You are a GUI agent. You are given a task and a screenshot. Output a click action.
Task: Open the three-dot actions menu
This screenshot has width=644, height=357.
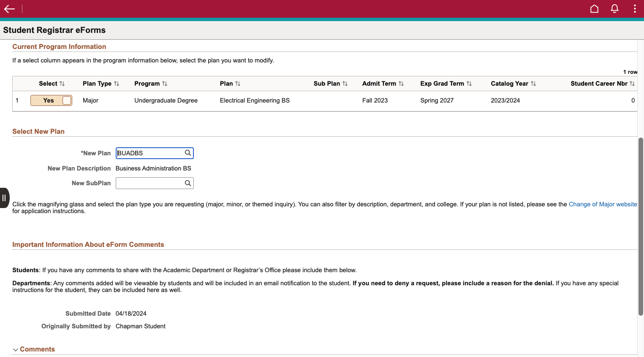(x=635, y=9)
